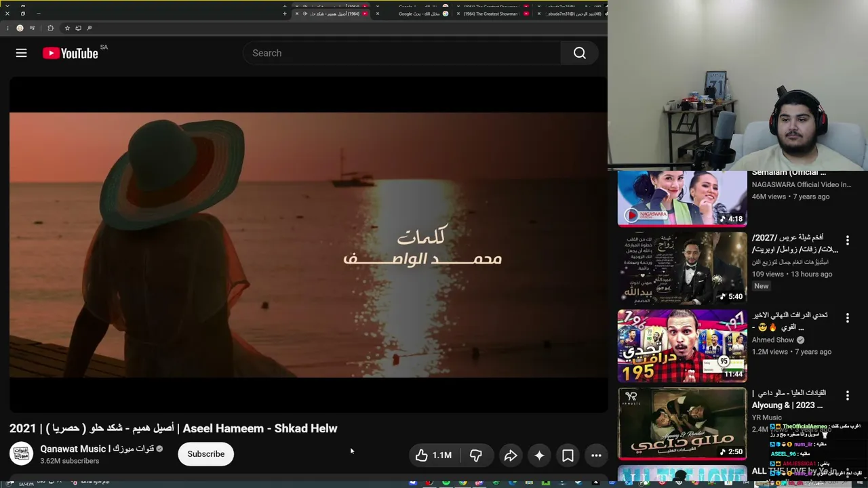Open options for the 109 views video

[847, 240]
